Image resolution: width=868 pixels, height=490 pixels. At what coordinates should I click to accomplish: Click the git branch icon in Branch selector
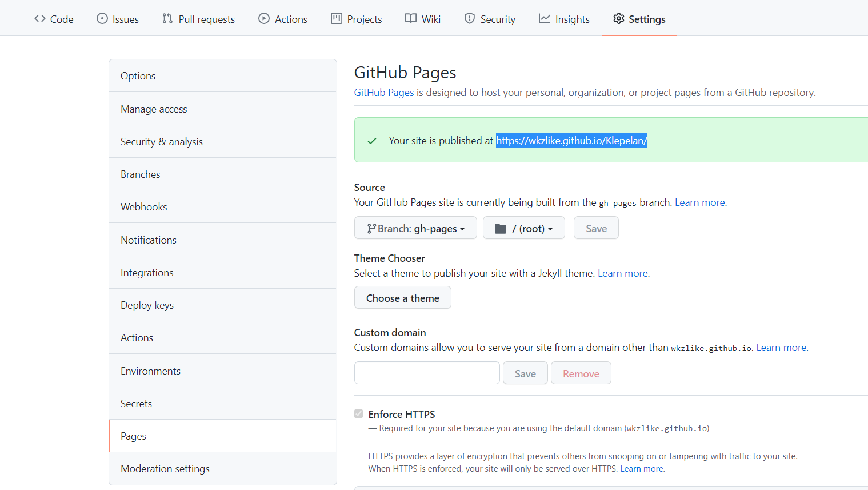(371, 229)
